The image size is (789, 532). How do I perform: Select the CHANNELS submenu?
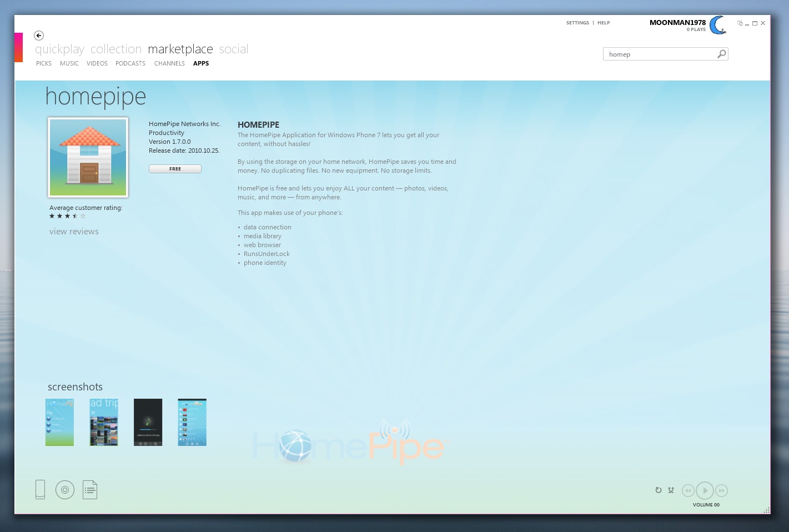coord(169,63)
